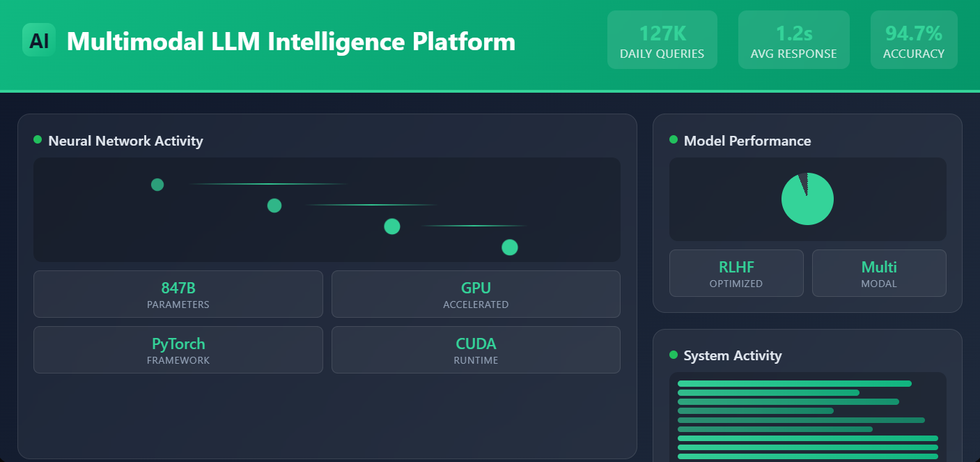Open the 127K Daily Queries stat

pos(662,40)
